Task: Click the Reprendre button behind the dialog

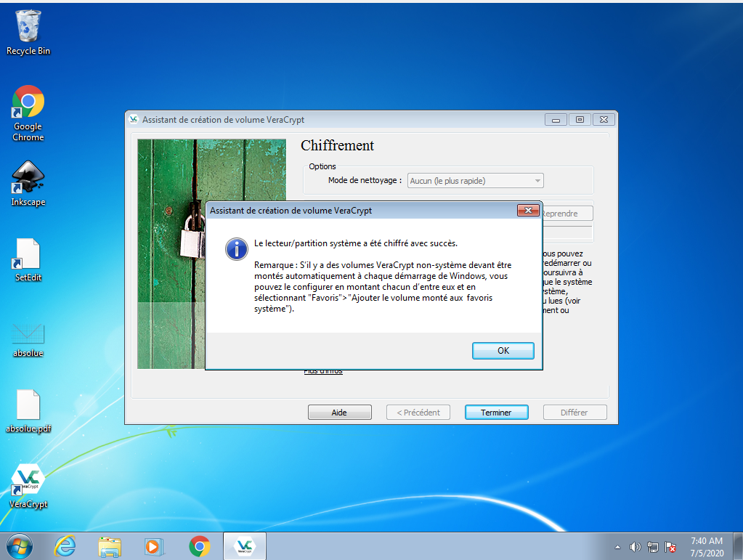Action: pyautogui.click(x=567, y=214)
